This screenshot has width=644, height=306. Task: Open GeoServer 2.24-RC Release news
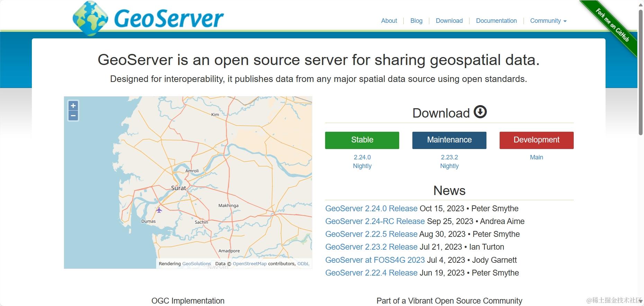pos(375,221)
